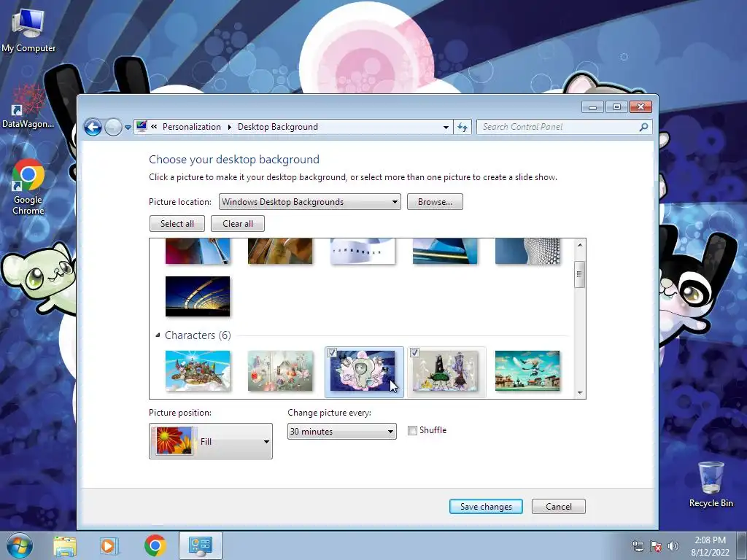Open the Picture position Fill dropdown
This screenshot has width=747, height=560.
coord(211,441)
